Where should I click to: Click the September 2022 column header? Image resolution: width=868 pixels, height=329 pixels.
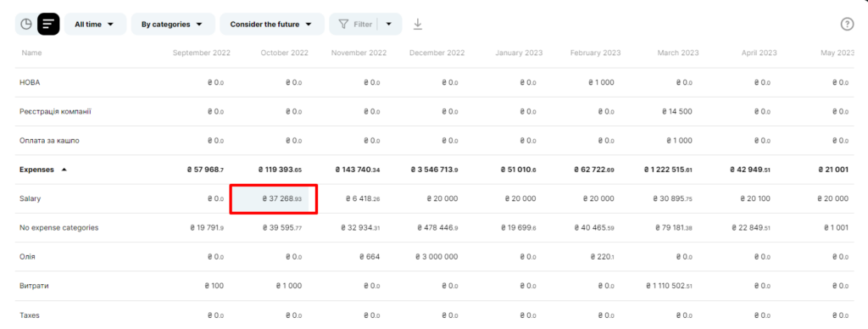202,53
